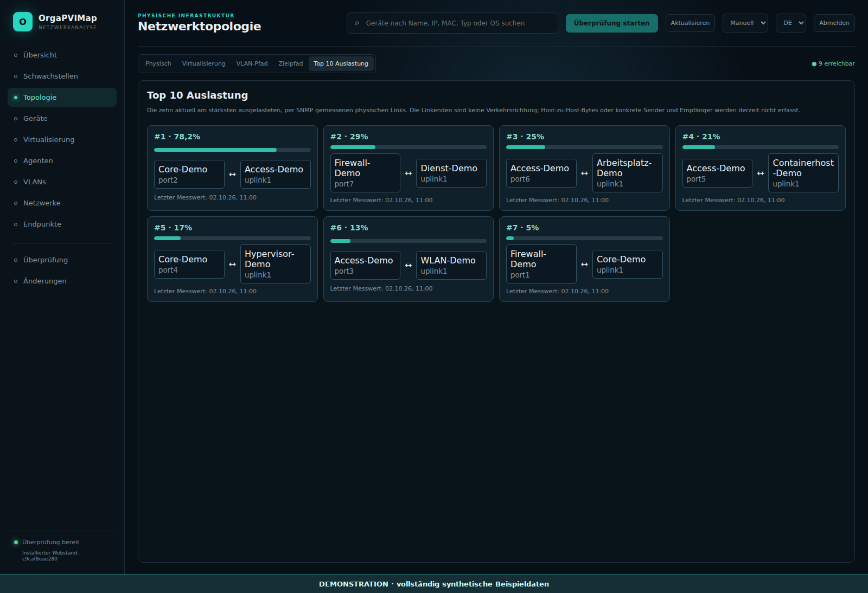Screen dimensions: 868x593
Task: Click Core-Demo port2 endpoint box
Action: pyautogui.click(x=189, y=175)
